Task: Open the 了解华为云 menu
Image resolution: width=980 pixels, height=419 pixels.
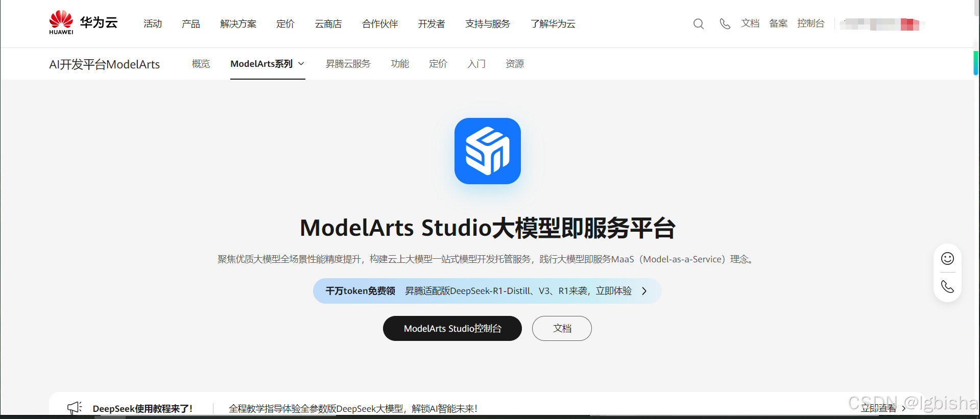Action: tap(553, 24)
